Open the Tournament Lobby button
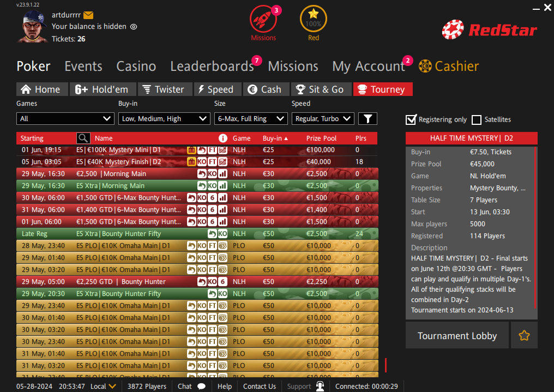This screenshot has height=392, width=554. [x=457, y=335]
